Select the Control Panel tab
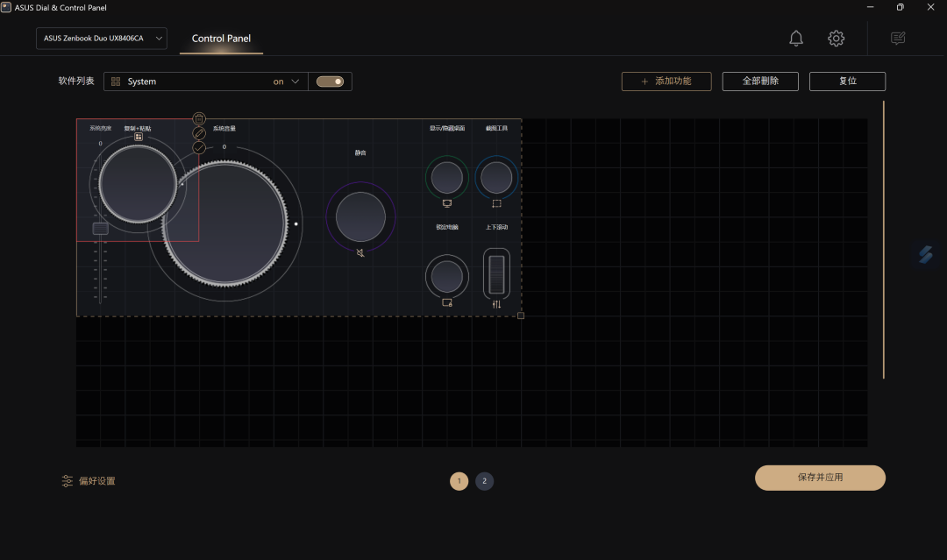The width and height of the screenshot is (947, 560). click(x=221, y=39)
